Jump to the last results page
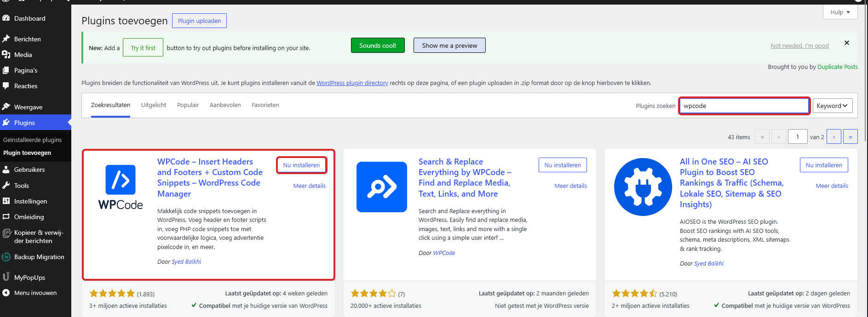This screenshot has width=868, height=317. 851,137
